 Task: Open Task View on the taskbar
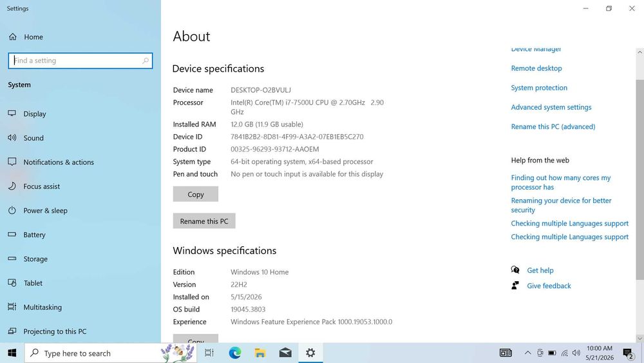pyautogui.click(x=209, y=353)
